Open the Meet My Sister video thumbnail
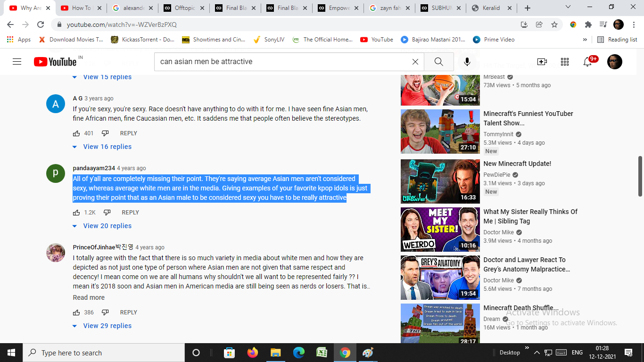The width and height of the screenshot is (644, 362). tap(440, 230)
